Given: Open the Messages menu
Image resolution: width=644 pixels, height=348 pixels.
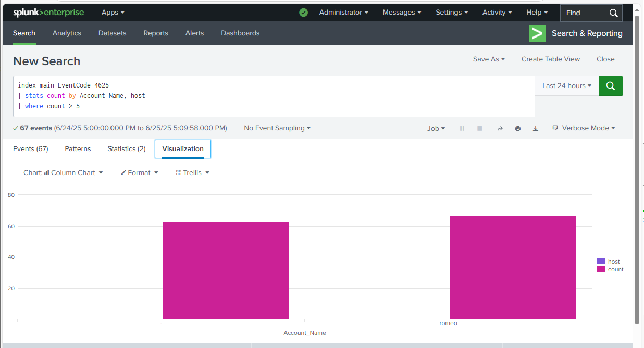Looking at the screenshot, I should pos(402,13).
